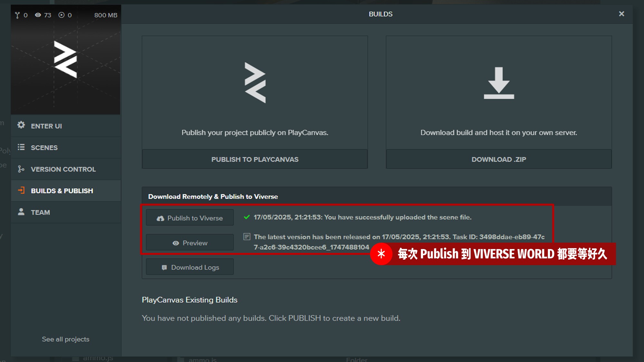Viewport: 644px width, 362px height.
Task: Click the orange Builds & Publish icon
Action: click(x=21, y=190)
